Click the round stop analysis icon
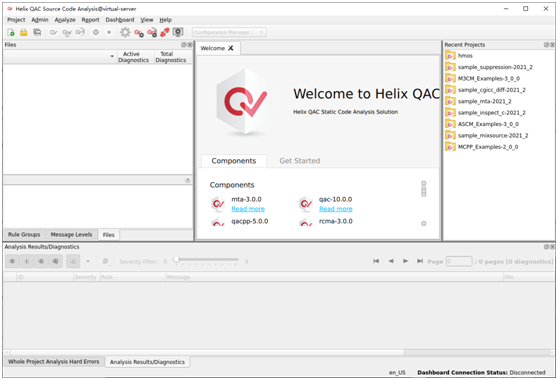 pos(96,32)
